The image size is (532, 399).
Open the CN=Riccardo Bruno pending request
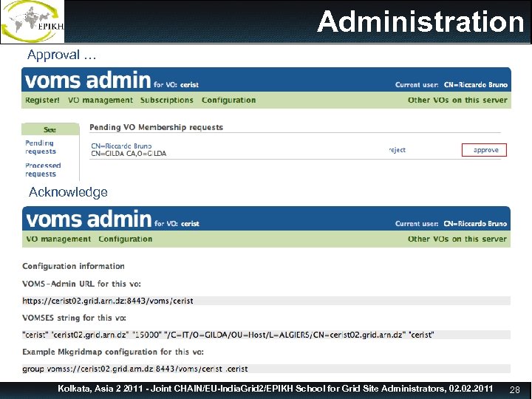pyautogui.click(x=121, y=146)
